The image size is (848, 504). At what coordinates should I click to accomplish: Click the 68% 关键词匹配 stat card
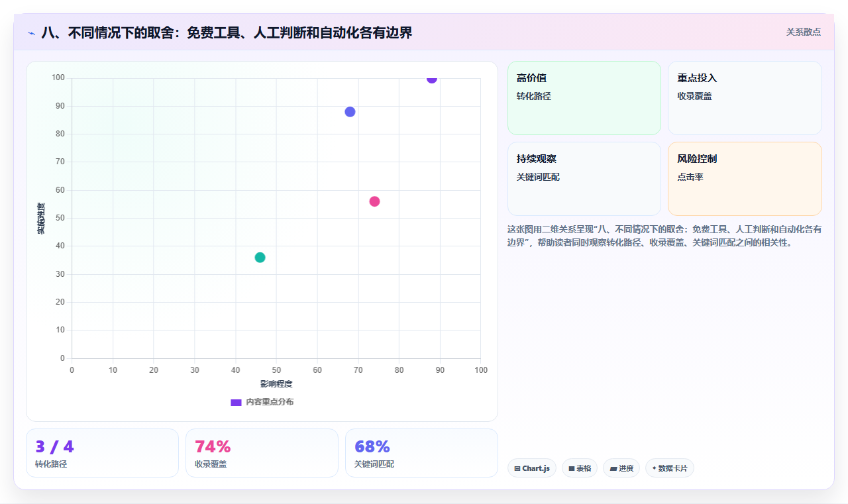[x=421, y=453]
